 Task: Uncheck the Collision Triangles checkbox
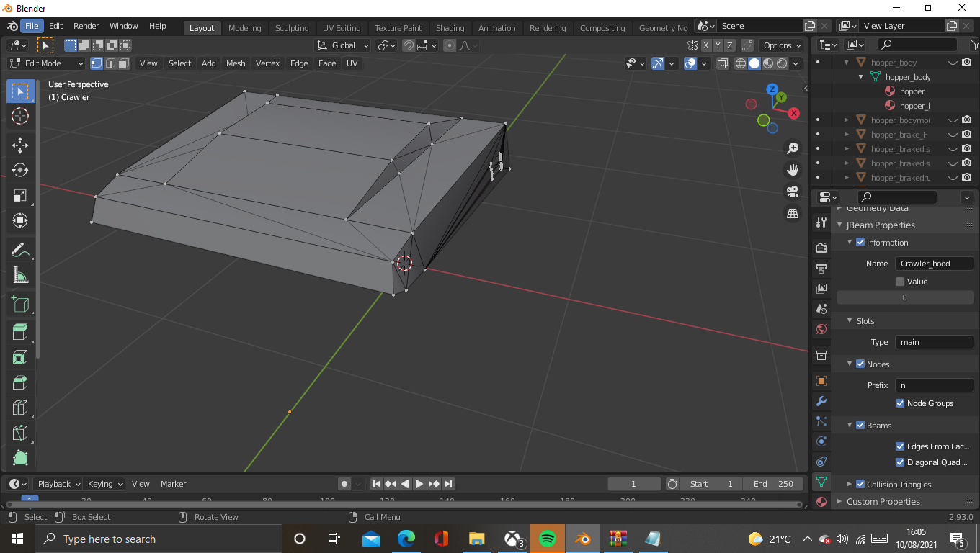[x=860, y=485]
